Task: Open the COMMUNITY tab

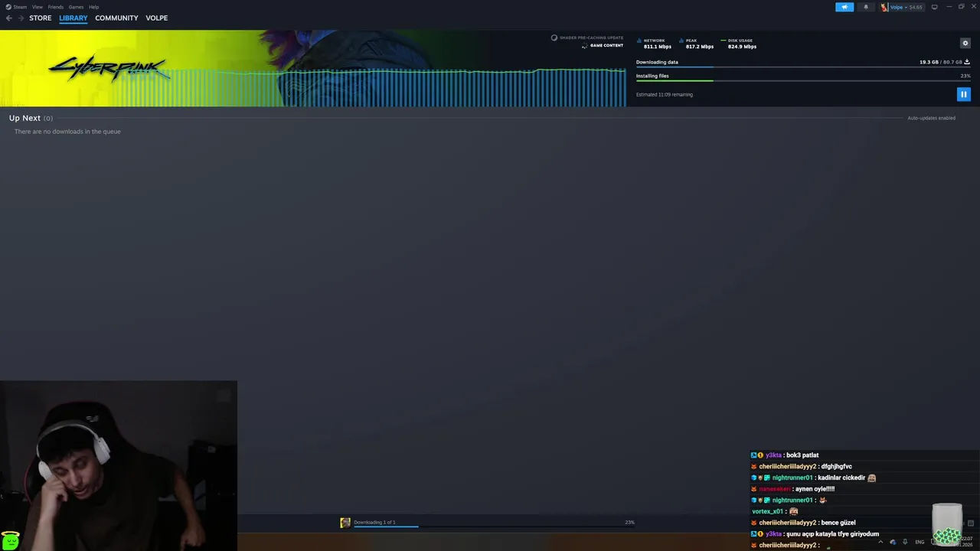Action: click(x=116, y=18)
